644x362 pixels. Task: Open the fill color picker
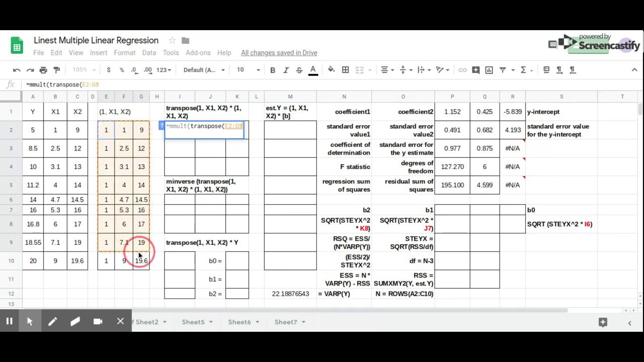coord(331,70)
